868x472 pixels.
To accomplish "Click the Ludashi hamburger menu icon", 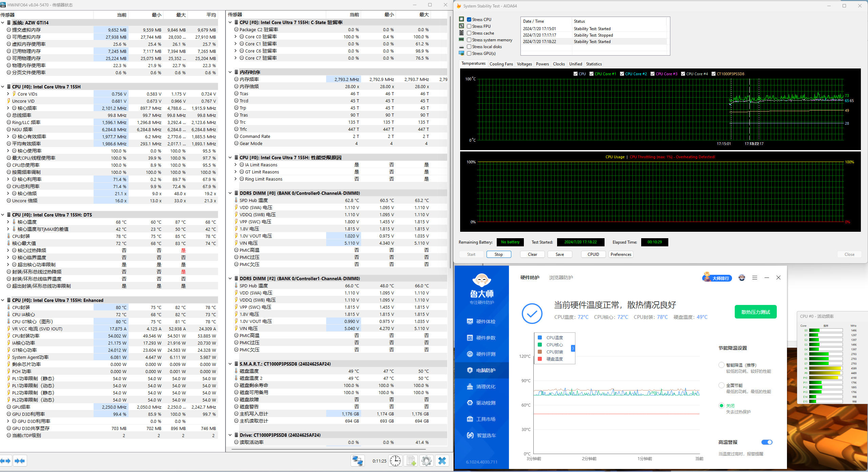I will tap(755, 278).
